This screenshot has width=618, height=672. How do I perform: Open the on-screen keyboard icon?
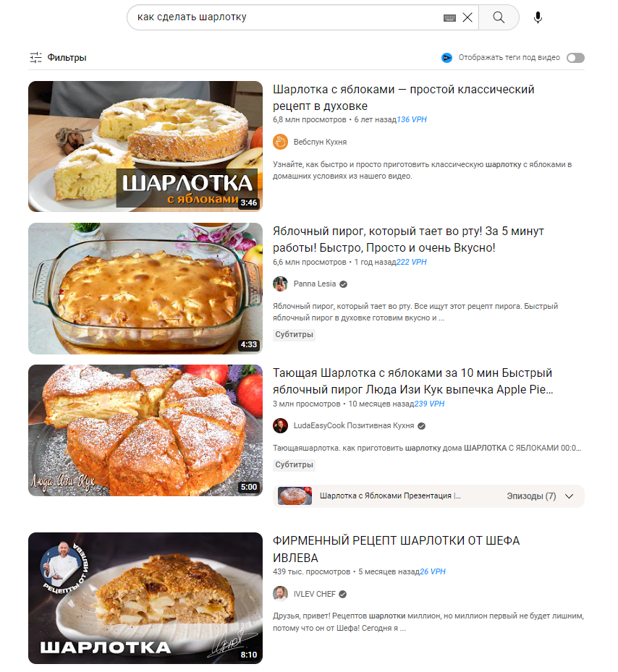449,18
